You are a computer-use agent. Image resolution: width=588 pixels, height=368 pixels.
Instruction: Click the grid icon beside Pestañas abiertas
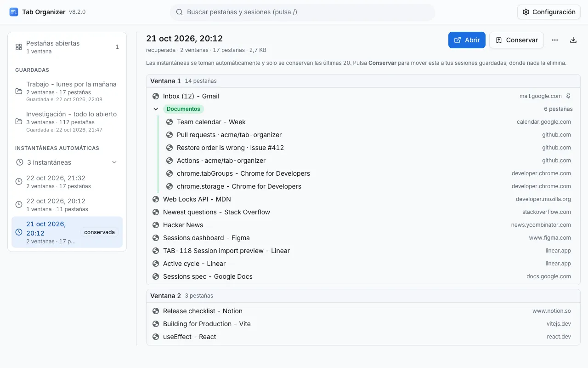click(x=19, y=47)
